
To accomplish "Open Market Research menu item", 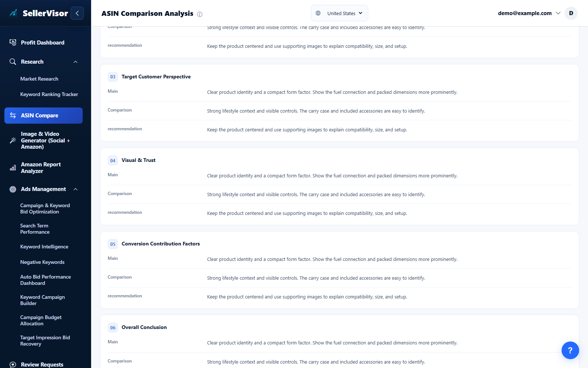I will 39,79.
